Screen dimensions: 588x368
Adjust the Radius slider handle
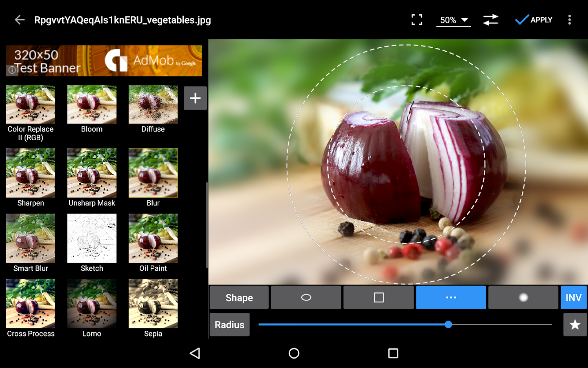pos(448,324)
